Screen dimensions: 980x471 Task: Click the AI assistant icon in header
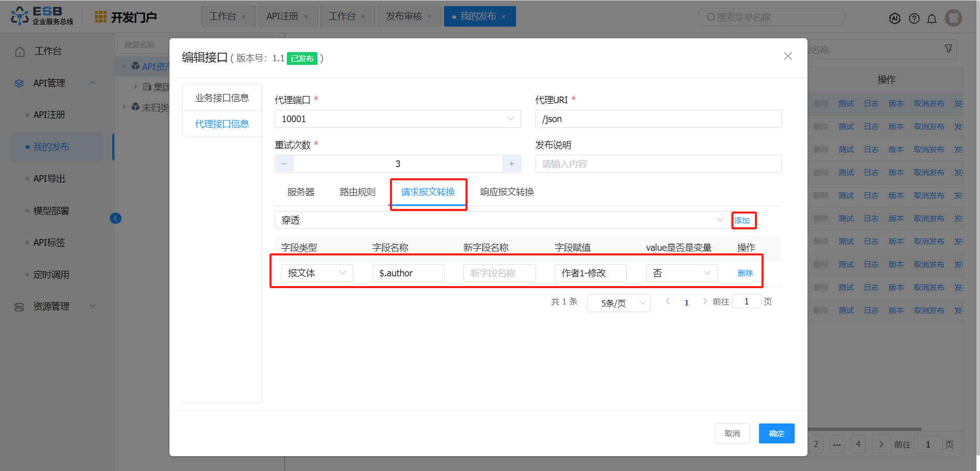coord(895,19)
